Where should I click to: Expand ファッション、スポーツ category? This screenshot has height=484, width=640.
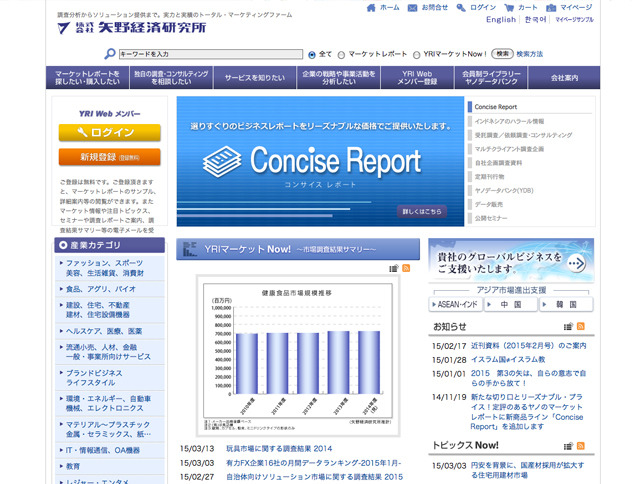110,268
